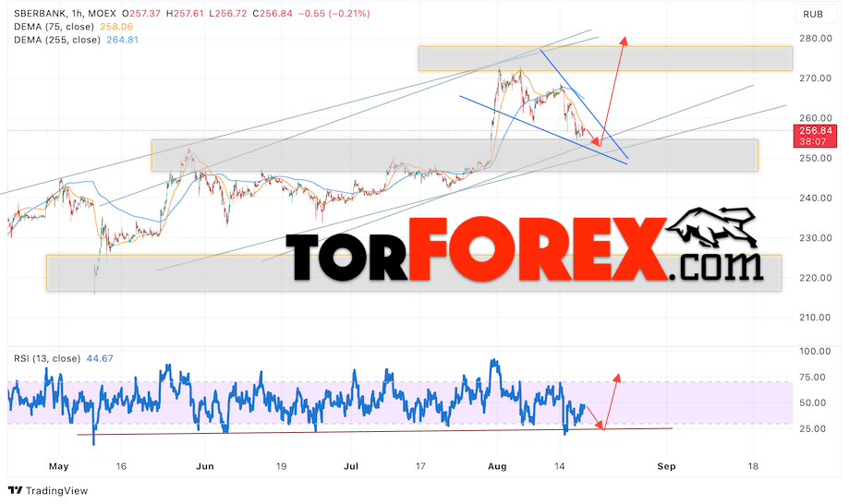Click the 250.00 price axis label
Viewport: 849px width, 504px height.
click(816, 158)
